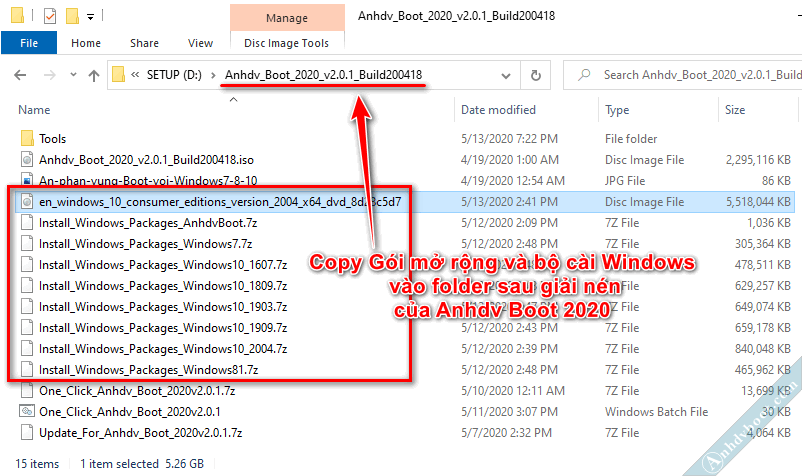Screen dimensions: 802x476
Task: Click the Anhdv_Boot_2020_v2.0.1_Build200418 breadcrumb
Action: (323, 75)
